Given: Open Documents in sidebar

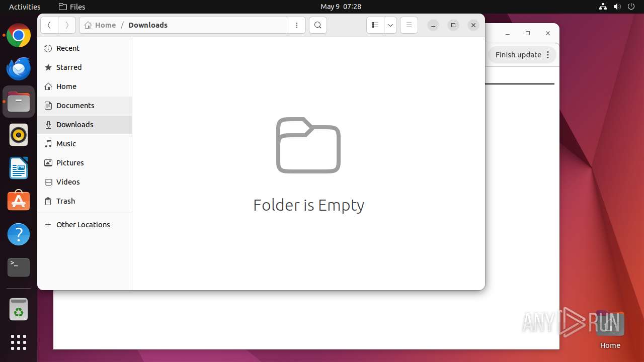Looking at the screenshot, I should [85, 106].
